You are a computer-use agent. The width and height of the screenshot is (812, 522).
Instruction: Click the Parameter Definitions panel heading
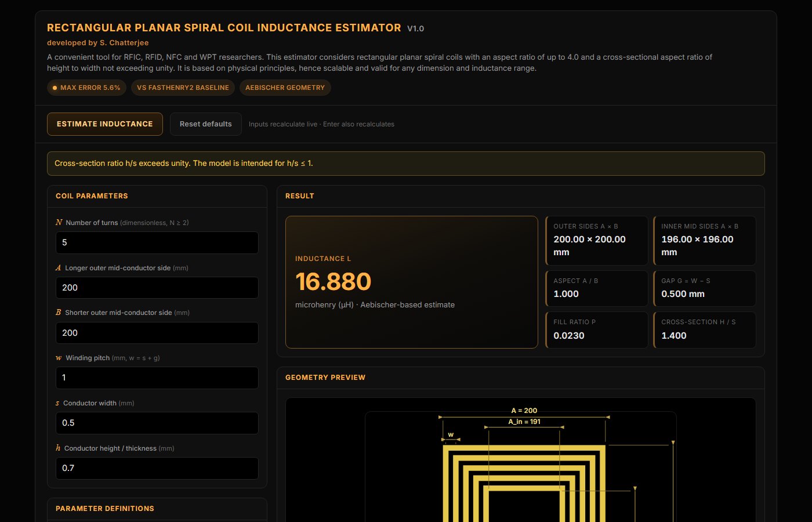coord(105,509)
